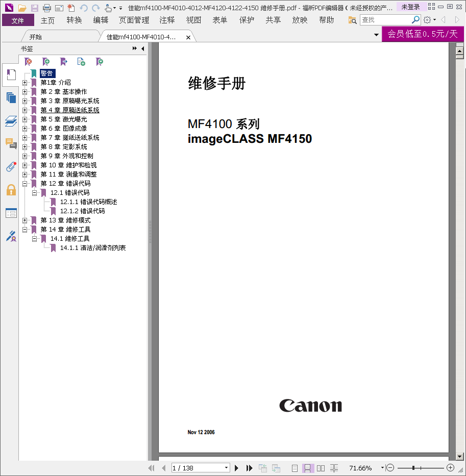466x476 pixels.
Task: Select the hand tool icon in title bar
Action: (x=108, y=8)
